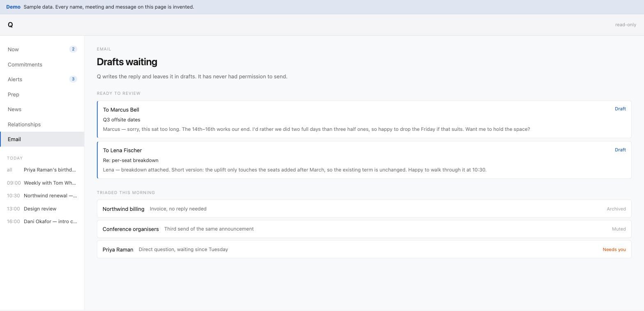Open the Alerts section

(x=42, y=79)
